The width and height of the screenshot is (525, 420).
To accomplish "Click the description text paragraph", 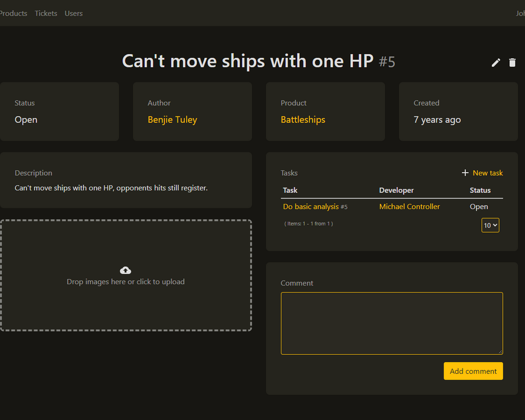I will [111, 188].
